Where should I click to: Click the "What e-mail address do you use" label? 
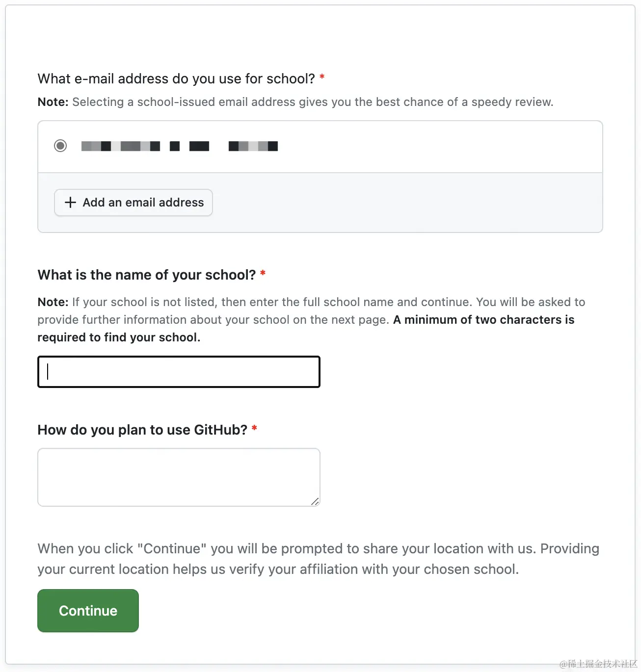point(176,78)
